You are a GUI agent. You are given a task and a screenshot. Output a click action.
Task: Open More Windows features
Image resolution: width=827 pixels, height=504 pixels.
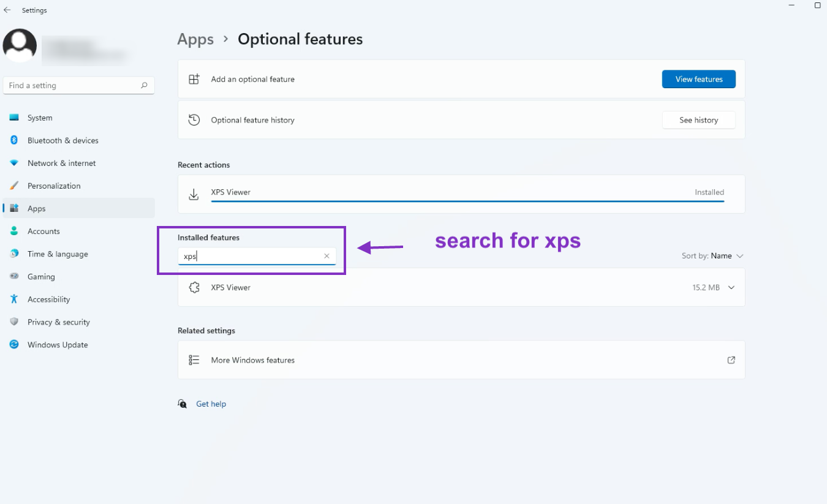(x=461, y=360)
